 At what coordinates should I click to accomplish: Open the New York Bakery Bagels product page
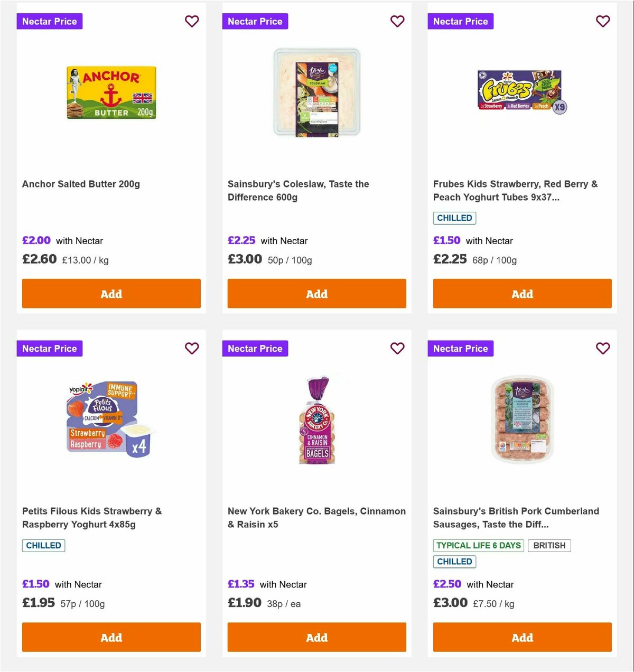(x=316, y=518)
